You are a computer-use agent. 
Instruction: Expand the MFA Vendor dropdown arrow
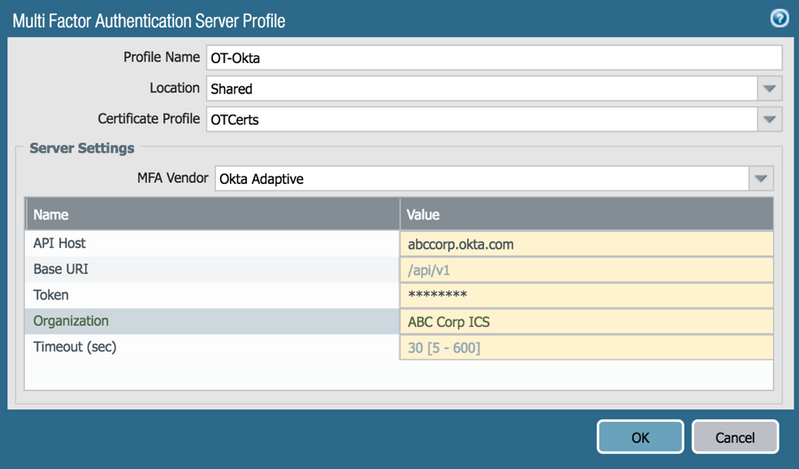pos(761,179)
